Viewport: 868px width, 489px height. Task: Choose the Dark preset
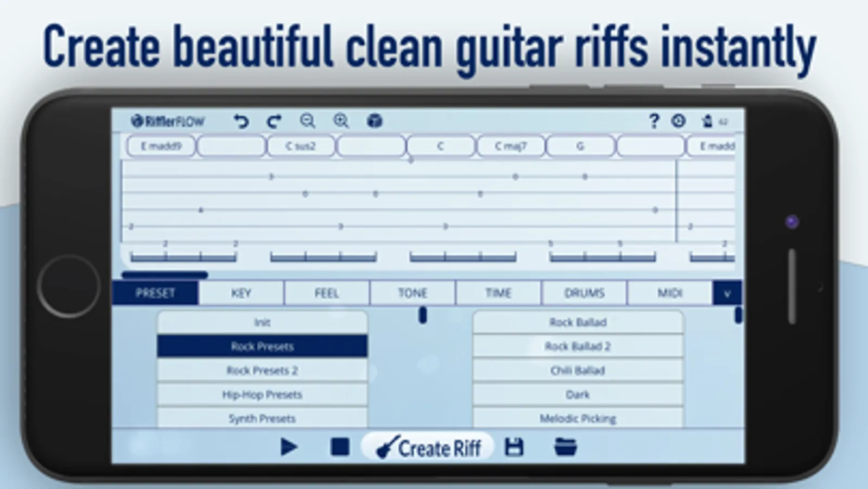pos(578,394)
